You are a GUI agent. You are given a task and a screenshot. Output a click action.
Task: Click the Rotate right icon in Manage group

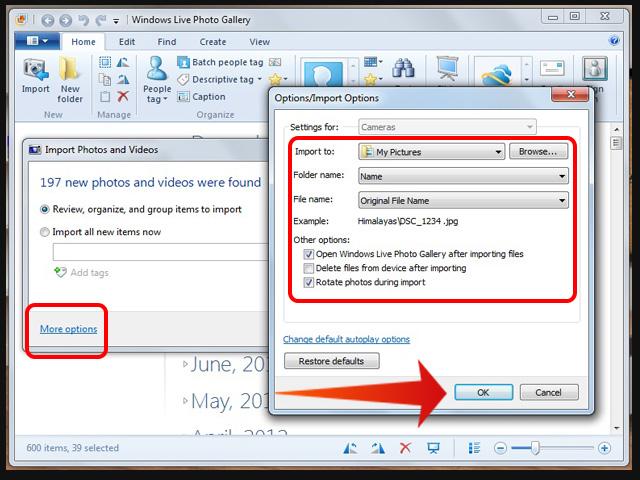pyautogui.click(x=123, y=80)
